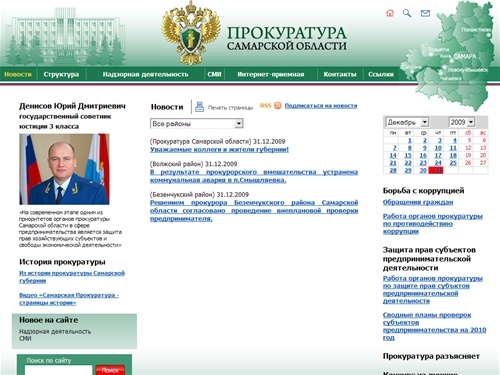Open news about Безенчукского района проверки предпринимателя
Screen dimensions: 500x375
pyautogui.click(x=254, y=210)
